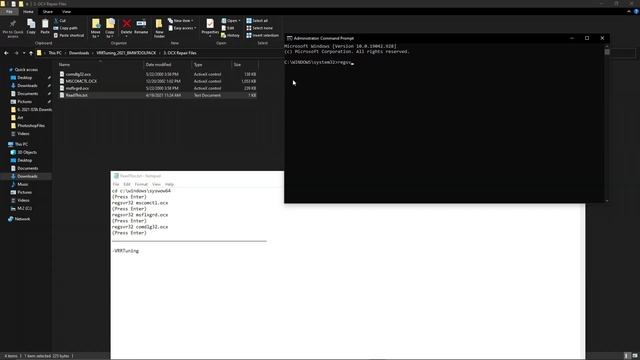Click This PC in the address bar
This screenshot has height=360, width=640.
click(55, 53)
